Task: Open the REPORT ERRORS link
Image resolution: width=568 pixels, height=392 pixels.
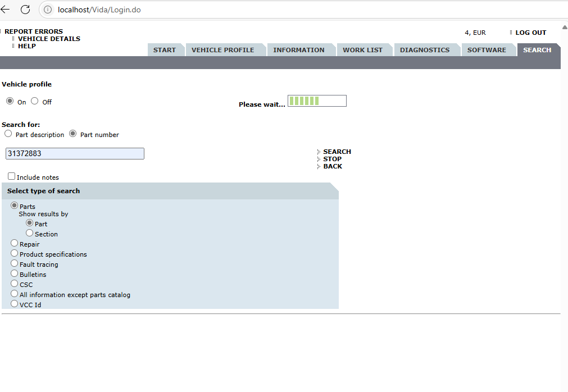Action: (x=34, y=31)
